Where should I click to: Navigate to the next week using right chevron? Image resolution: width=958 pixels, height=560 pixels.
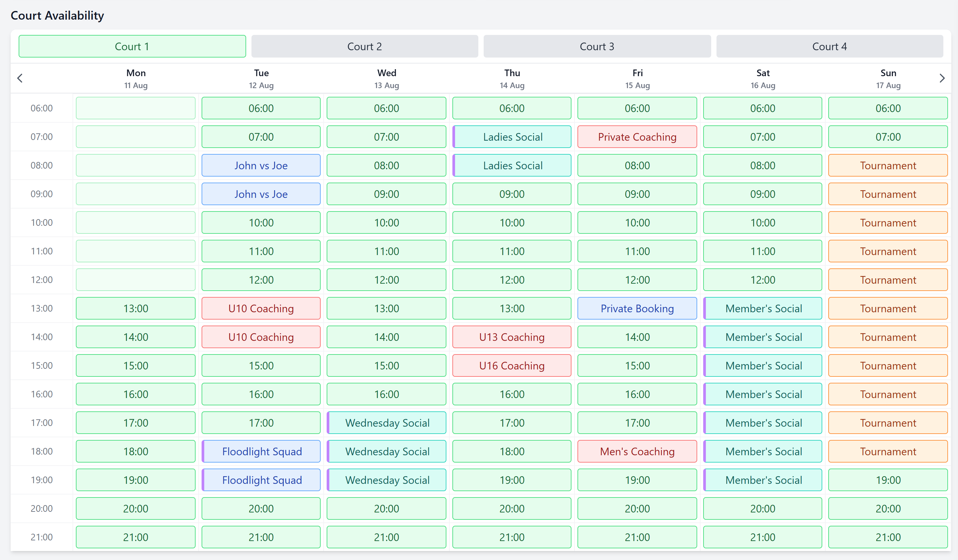click(x=942, y=78)
